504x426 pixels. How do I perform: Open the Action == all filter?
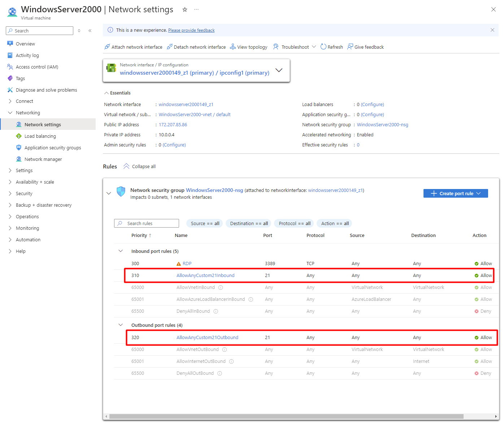click(335, 223)
